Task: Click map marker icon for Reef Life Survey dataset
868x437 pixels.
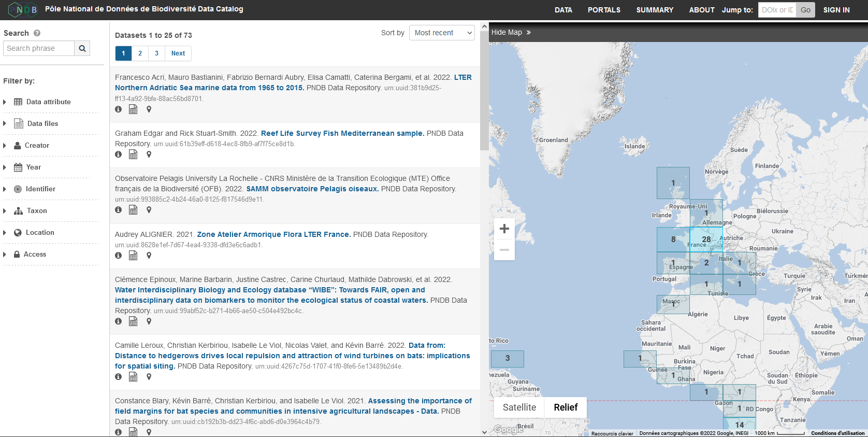Action: [x=149, y=154]
